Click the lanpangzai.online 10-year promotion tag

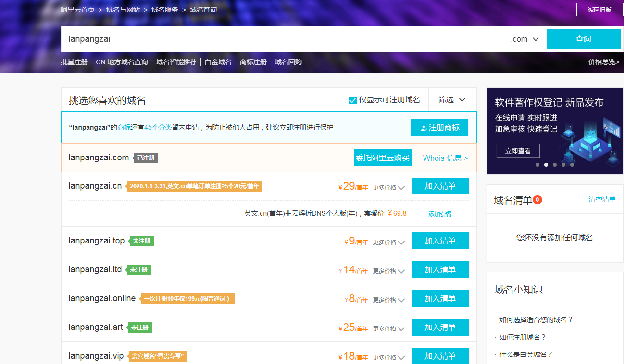pyautogui.click(x=187, y=299)
